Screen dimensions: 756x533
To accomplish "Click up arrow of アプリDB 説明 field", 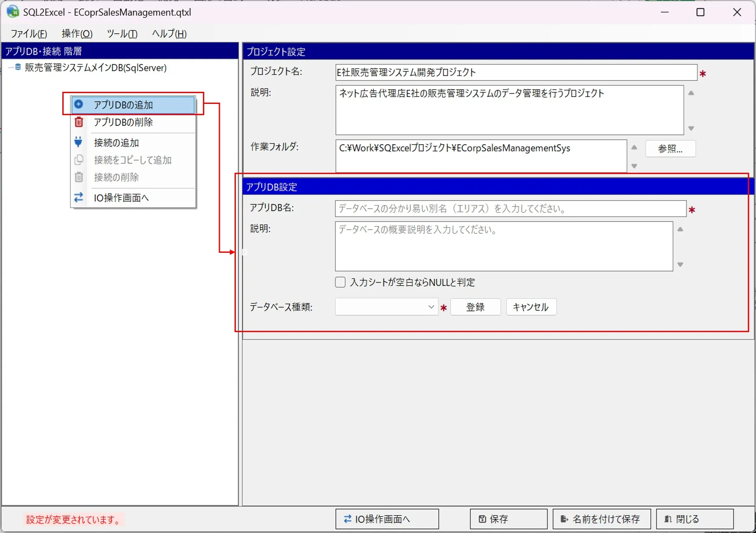I will point(680,229).
